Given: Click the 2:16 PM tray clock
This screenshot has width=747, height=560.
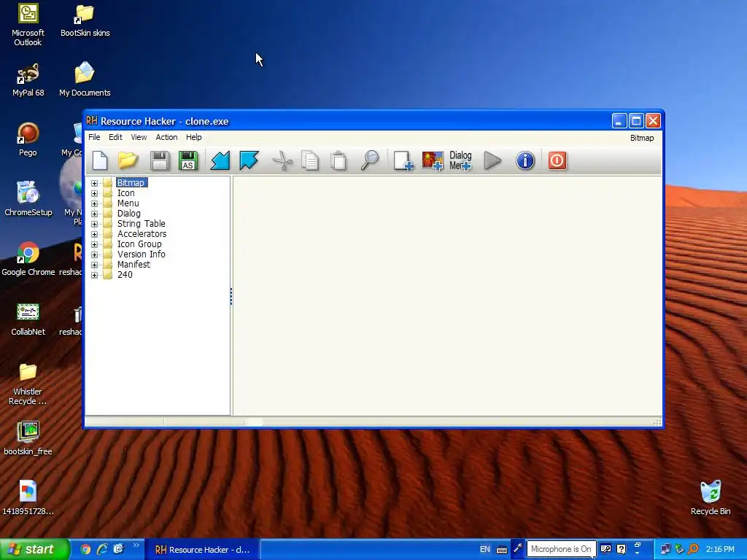Looking at the screenshot, I should pyautogui.click(x=720, y=549).
